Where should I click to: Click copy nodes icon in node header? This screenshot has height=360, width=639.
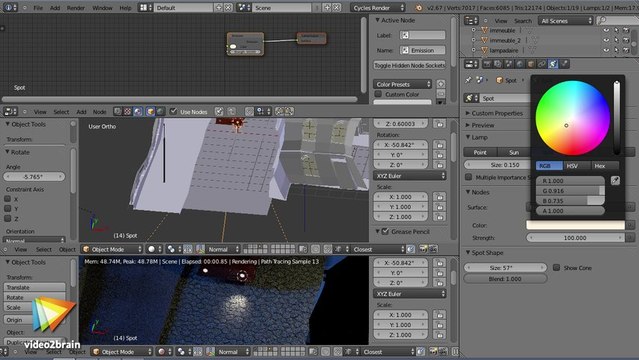(x=280, y=111)
